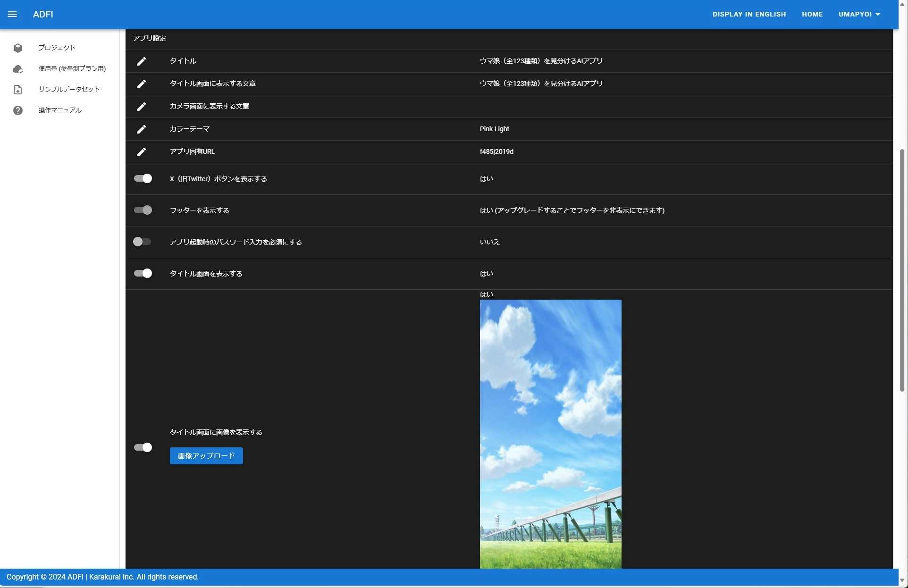Enable password requirement at app launch

143,242
